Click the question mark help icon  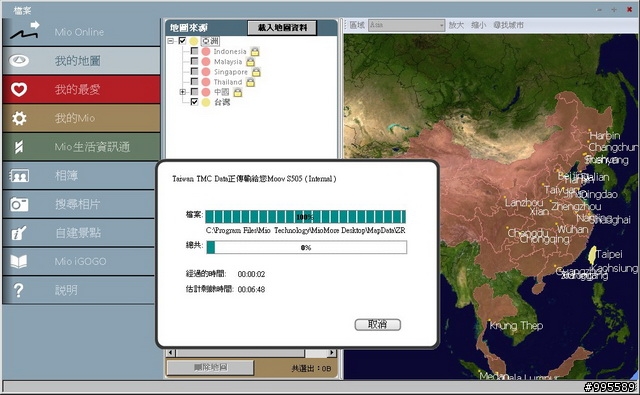click(x=18, y=290)
